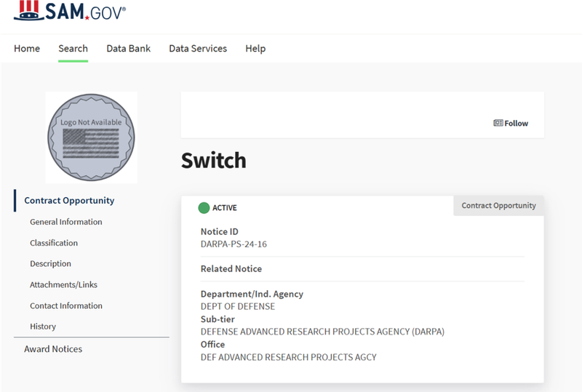This screenshot has width=582, height=392.
Task: Navigate to Description section link
Action: point(50,264)
